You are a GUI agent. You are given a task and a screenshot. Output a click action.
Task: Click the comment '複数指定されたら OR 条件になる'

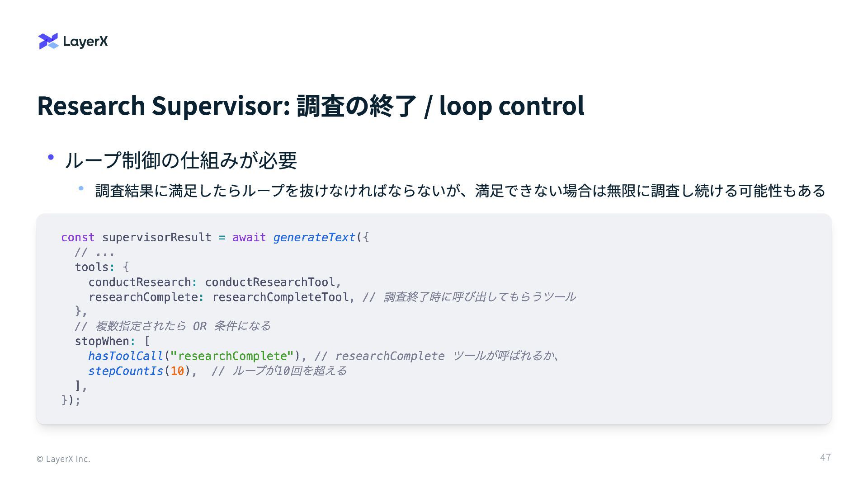point(183,326)
